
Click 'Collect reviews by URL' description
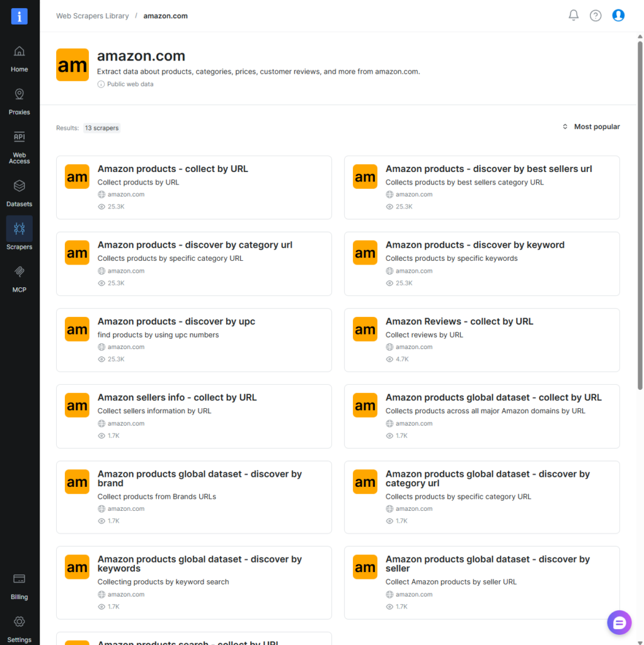point(424,335)
